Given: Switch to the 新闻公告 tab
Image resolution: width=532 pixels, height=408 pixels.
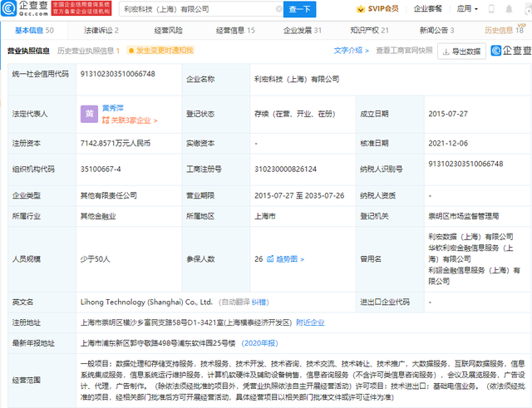Looking at the screenshot, I should (x=436, y=31).
